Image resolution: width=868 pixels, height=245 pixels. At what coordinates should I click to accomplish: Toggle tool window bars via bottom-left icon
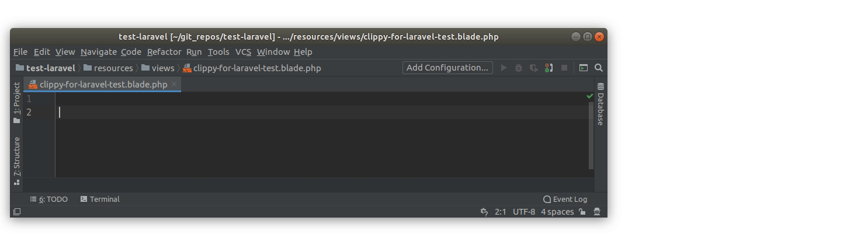pos(17,212)
